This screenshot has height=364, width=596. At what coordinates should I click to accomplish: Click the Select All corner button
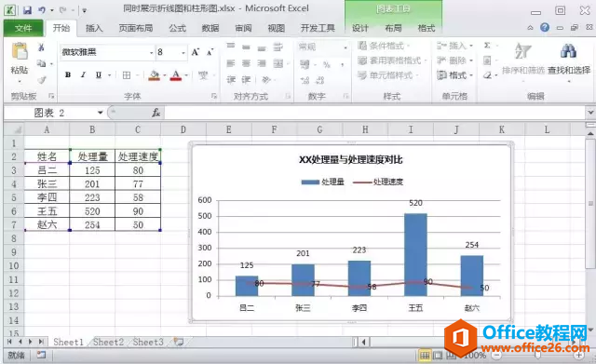point(14,129)
